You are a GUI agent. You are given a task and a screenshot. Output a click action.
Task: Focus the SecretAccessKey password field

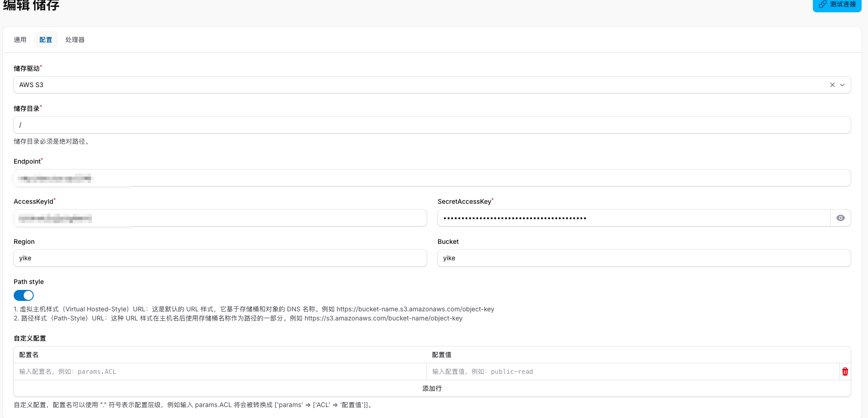(x=634, y=218)
